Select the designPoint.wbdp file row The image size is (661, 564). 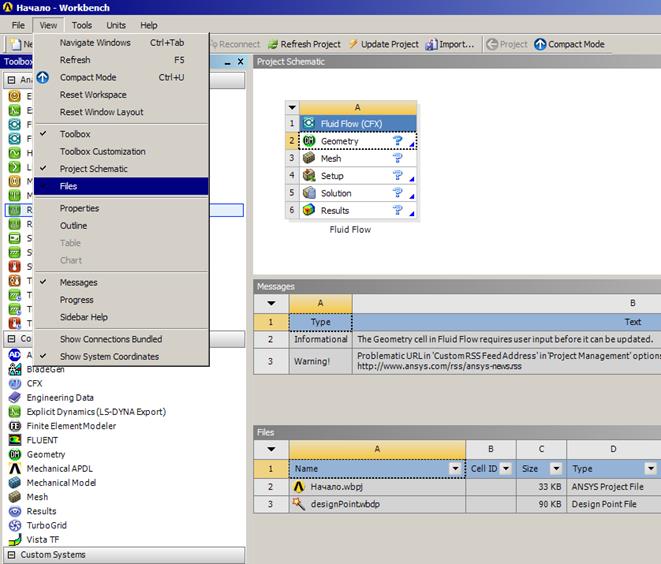(343, 504)
